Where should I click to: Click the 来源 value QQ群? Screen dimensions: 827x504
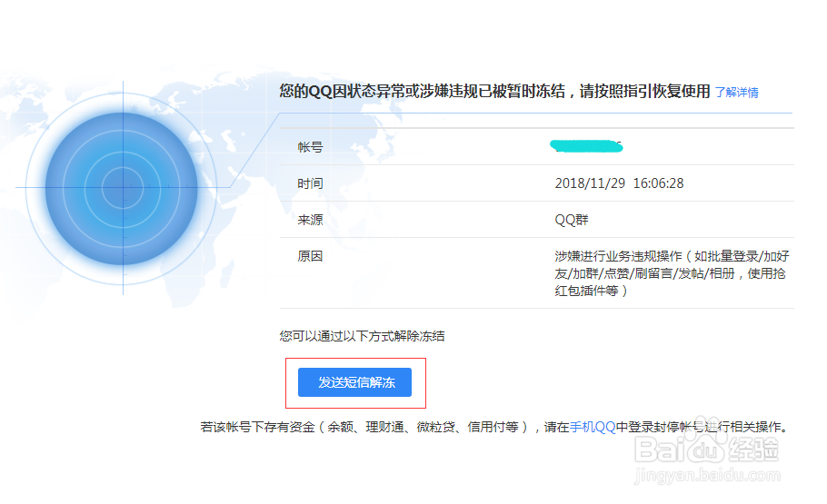pos(572,220)
